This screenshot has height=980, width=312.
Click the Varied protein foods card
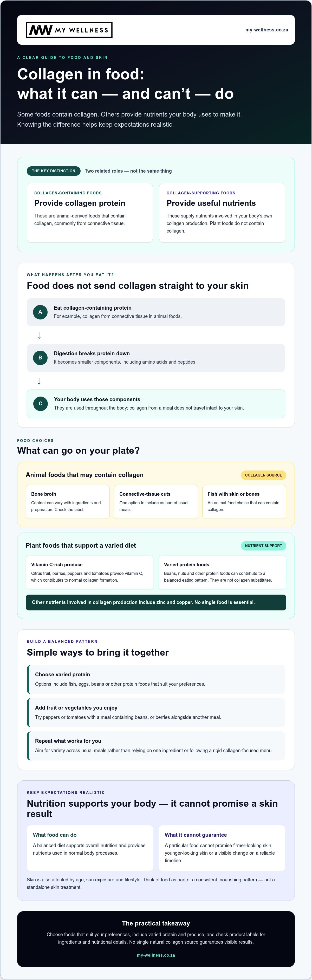(x=223, y=573)
